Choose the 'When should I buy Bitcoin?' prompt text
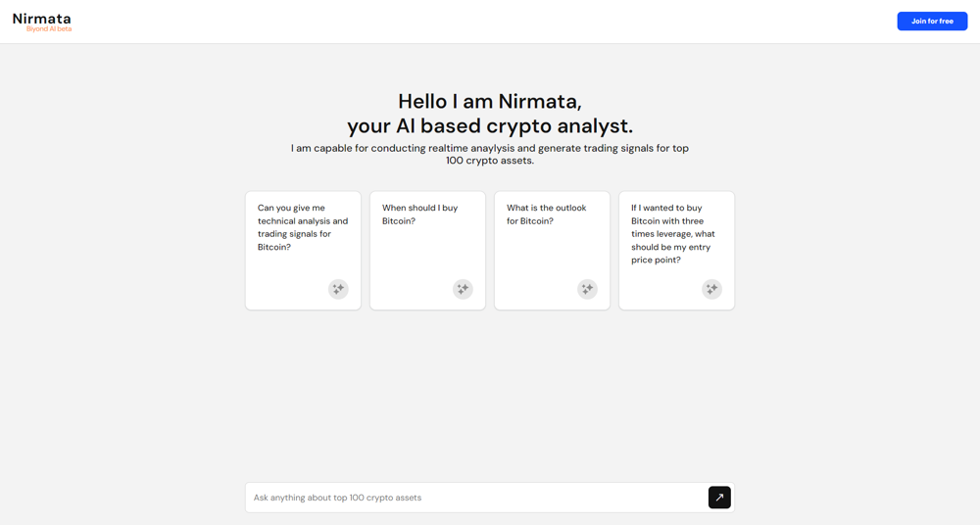Viewport: 980px width, 525px height. pos(420,215)
